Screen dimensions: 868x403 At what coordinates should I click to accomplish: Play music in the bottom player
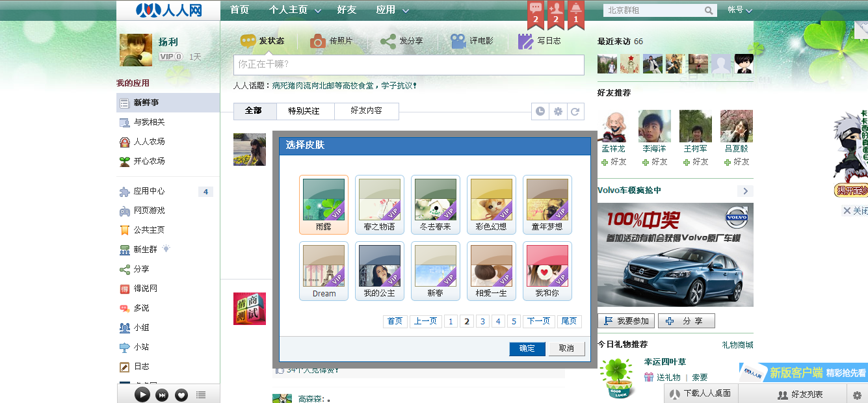[x=142, y=395]
